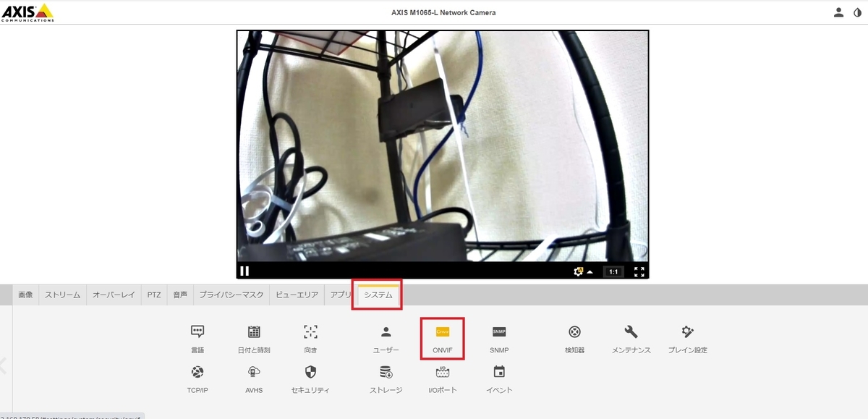Click the user account icon in header
The height and width of the screenshot is (419, 868).
click(x=838, y=12)
